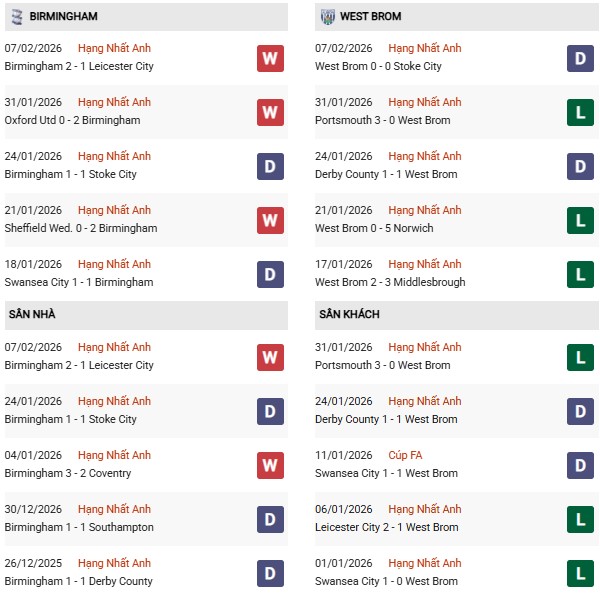Open the West Brom 2-3 Middlesbrough match
The width and height of the screenshot is (600, 594).
(x=390, y=282)
